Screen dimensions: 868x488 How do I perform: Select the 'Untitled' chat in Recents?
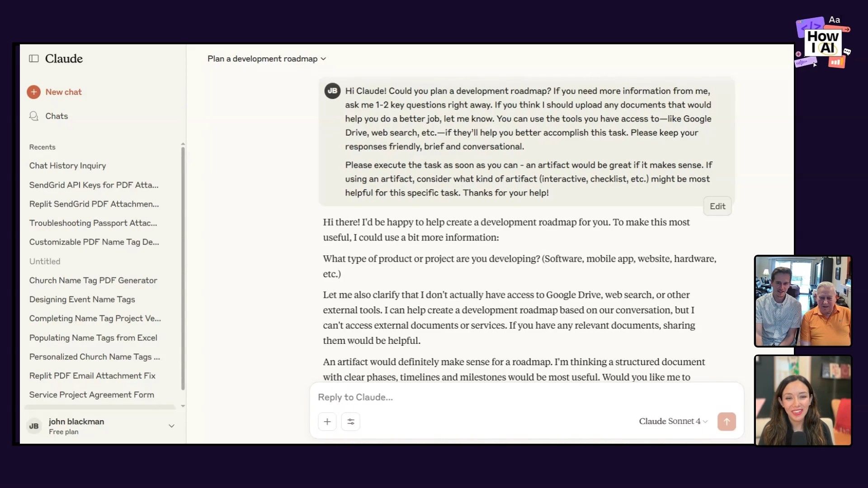point(45,261)
